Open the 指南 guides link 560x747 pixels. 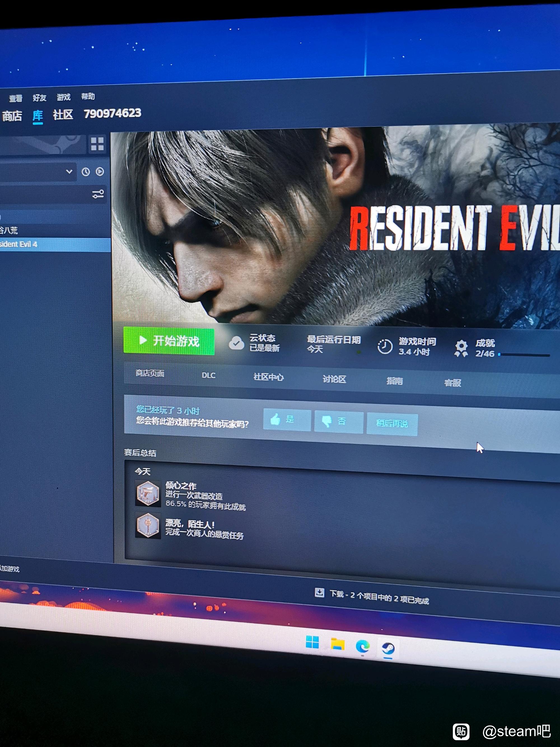click(395, 381)
